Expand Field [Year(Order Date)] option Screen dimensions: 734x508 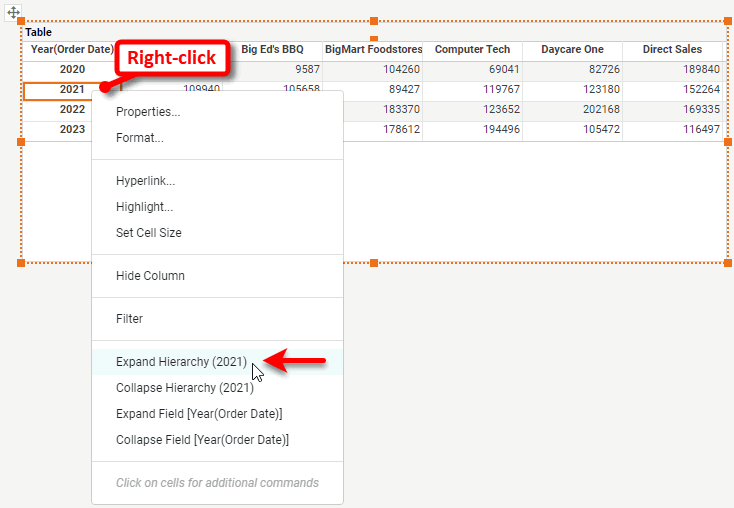point(199,414)
